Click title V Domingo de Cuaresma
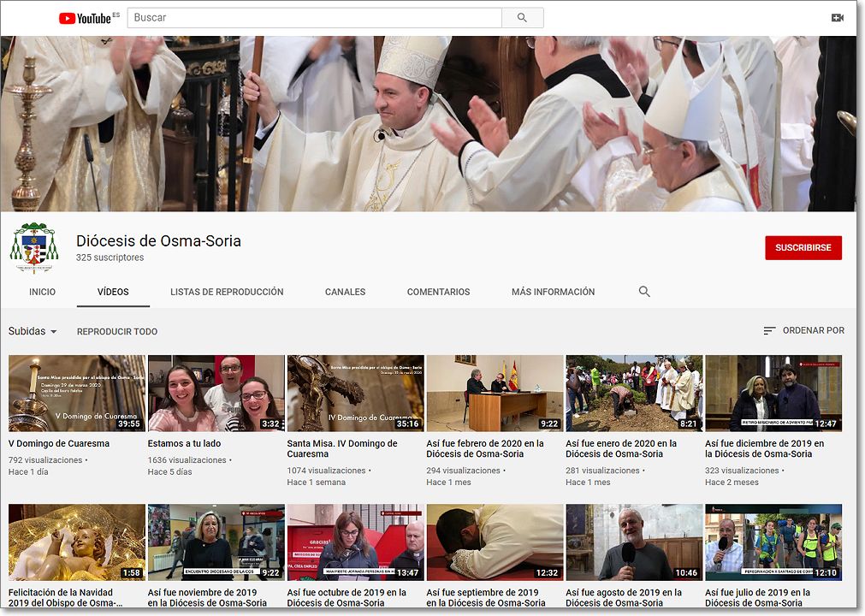This screenshot has height=616, width=865. 59,443
